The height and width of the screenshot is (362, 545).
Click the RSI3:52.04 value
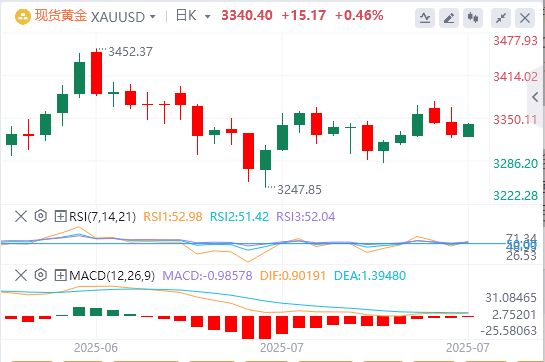tap(306, 217)
